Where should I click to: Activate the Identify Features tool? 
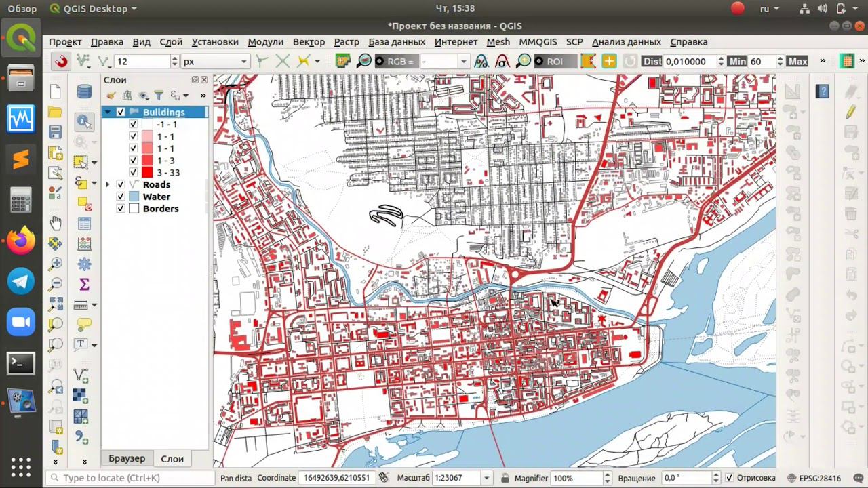coord(84,121)
